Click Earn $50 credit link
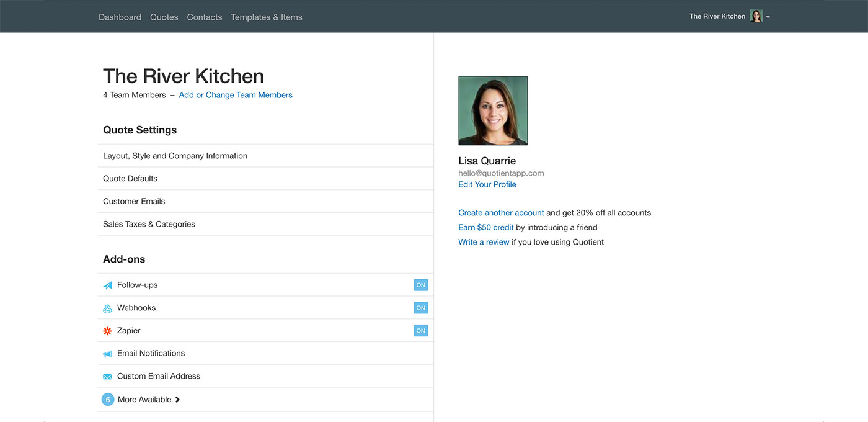Viewport: 868px width, 422px height. pyautogui.click(x=486, y=227)
